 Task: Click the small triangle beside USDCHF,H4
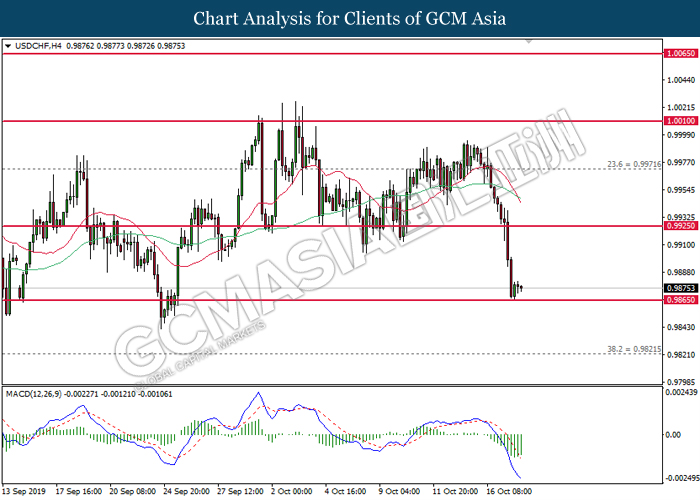pyautogui.click(x=8, y=46)
